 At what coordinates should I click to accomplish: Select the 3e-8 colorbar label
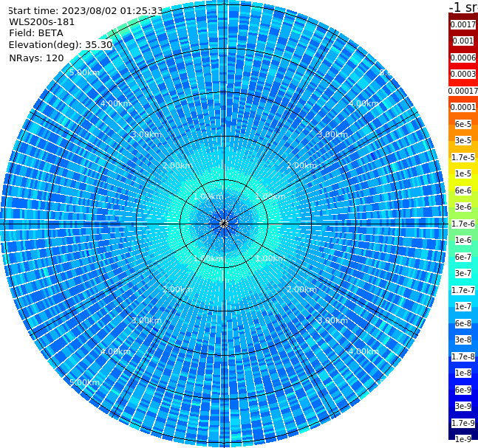coord(463,340)
